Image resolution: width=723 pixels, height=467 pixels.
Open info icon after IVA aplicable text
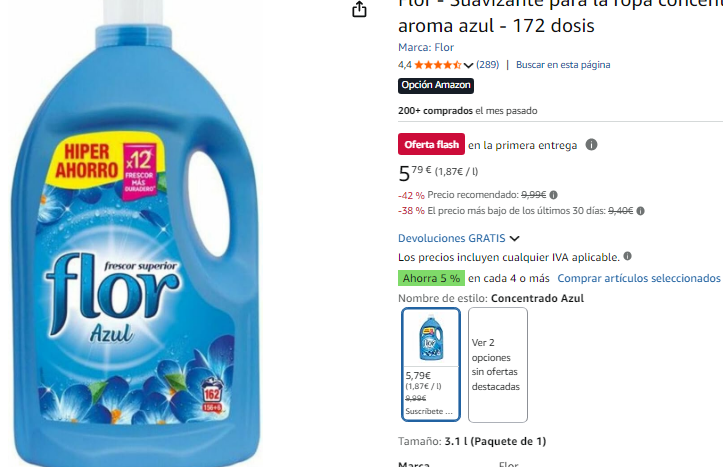[x=627, y=256]
